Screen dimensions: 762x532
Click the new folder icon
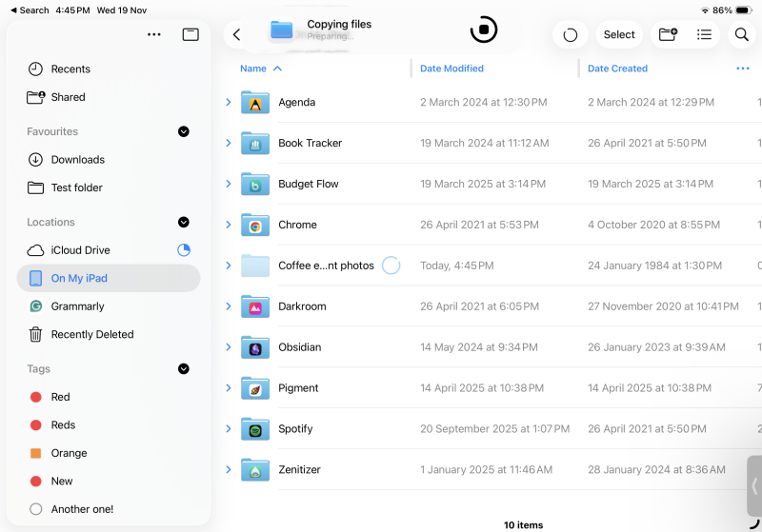pos(668,34)
